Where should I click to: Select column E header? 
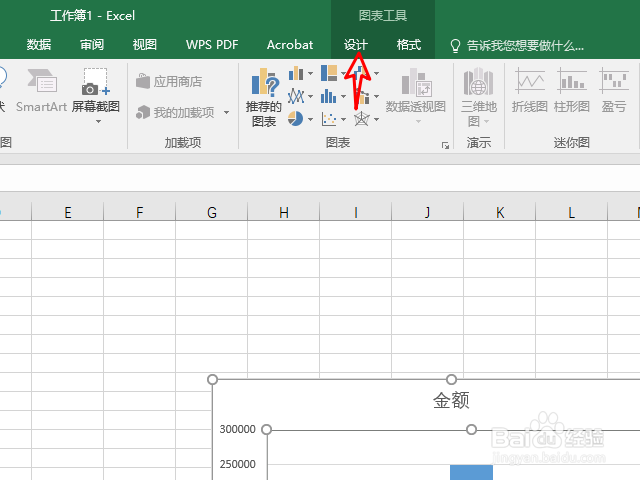click(67, 212)
